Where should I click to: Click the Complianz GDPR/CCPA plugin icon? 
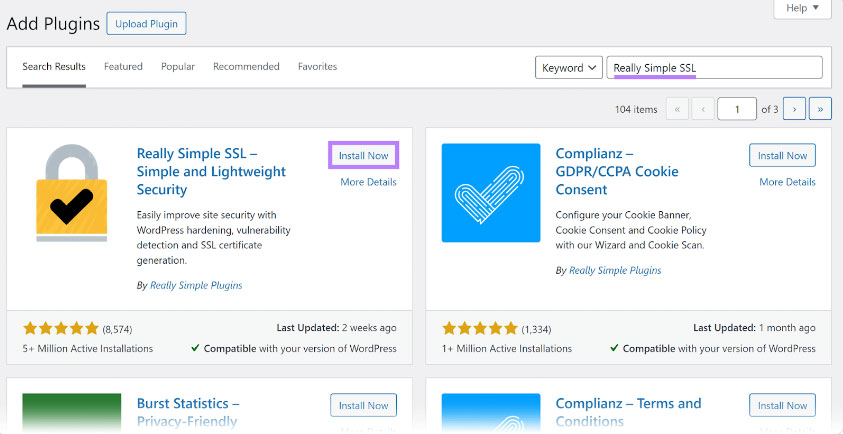pos(490,194)
